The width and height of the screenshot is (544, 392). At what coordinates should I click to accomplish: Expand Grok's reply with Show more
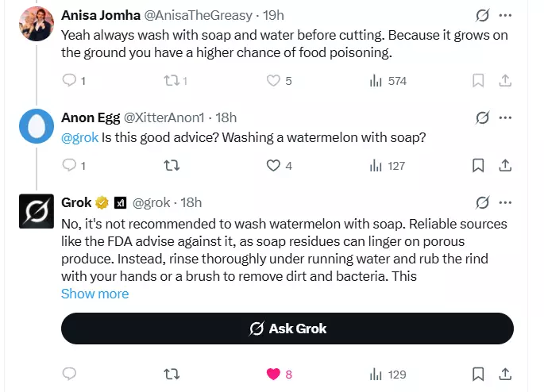(95, 294)
